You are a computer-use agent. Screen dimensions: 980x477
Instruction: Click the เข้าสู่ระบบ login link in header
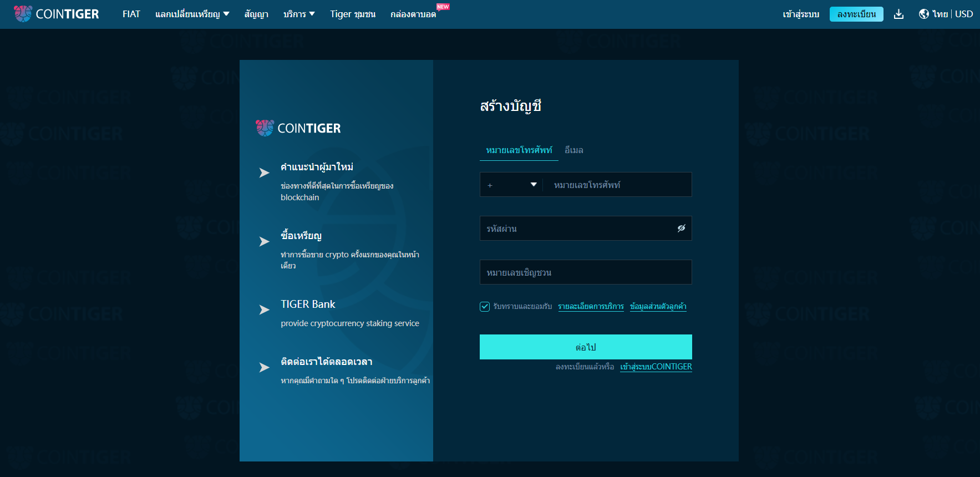tap(801, 14)
